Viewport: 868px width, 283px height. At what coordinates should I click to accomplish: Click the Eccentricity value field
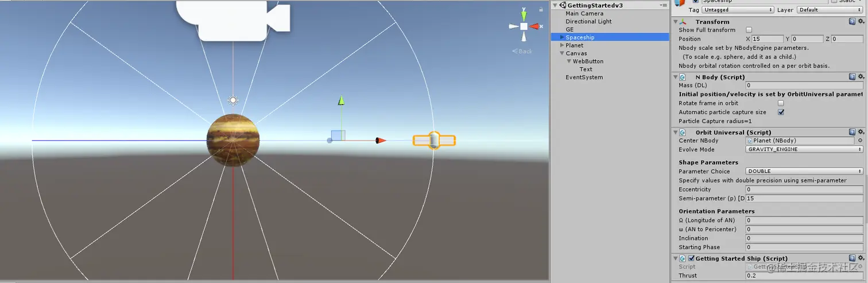click(804, 189)
